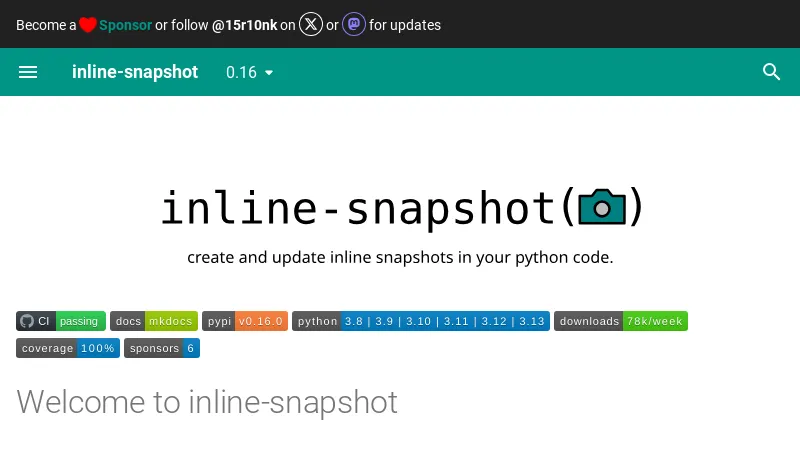800x450 pixels.
Task: Open the hamburger navigation menu
Action: click(x=28, y=72)
